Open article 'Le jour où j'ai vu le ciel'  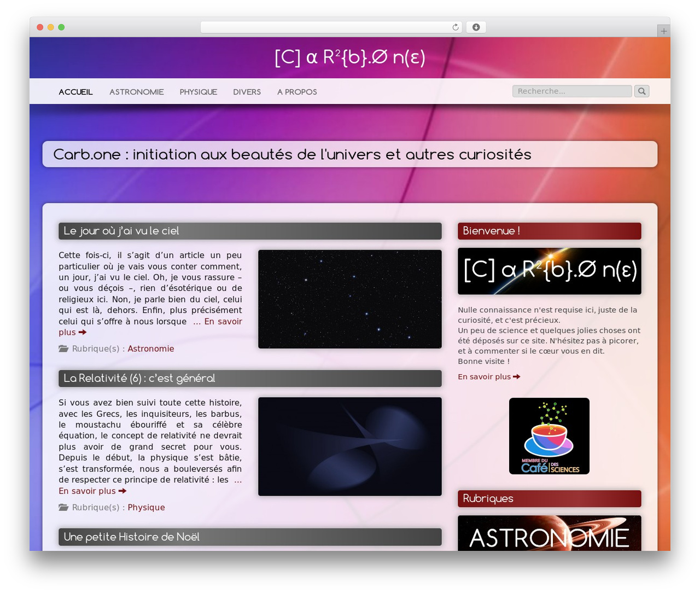click(121, 231)
